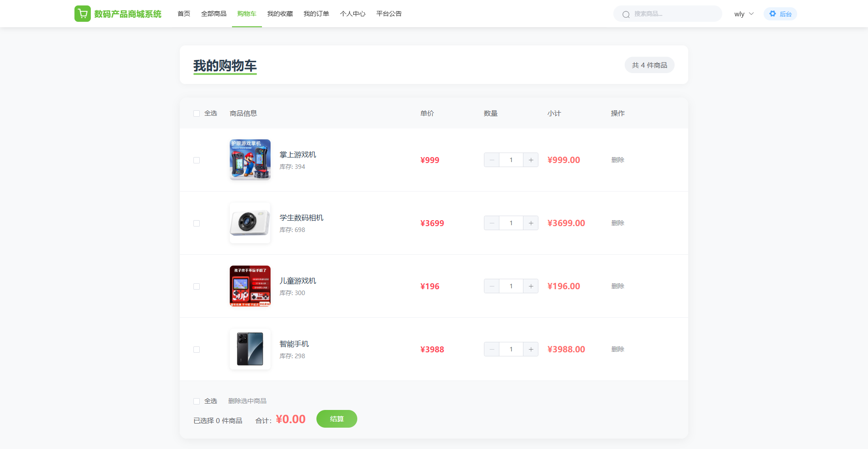Increase quantity of 掌上游戏机 with plus
868x449 pixels.
[531, 160]
